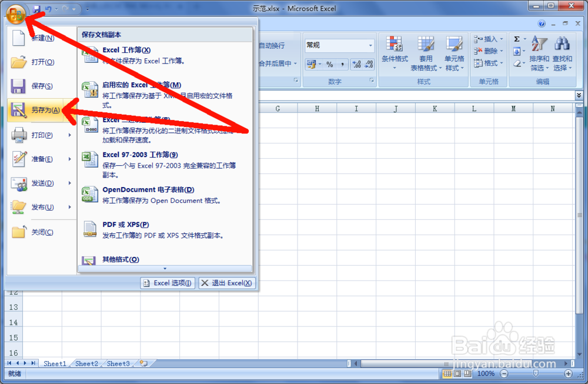Save as Excel 工作簿(X)
Viewport: 588px width, 384px height.
165,55
